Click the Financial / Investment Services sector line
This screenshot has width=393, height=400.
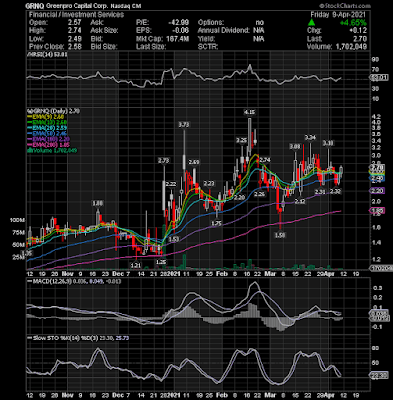[x=76, y=15]
